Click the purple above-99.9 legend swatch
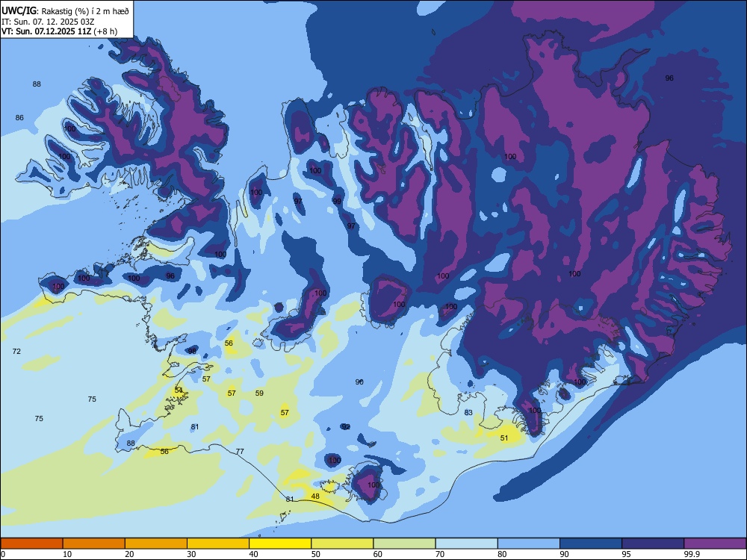This screenshot has width=747, height=560. [x=715, y=544]
